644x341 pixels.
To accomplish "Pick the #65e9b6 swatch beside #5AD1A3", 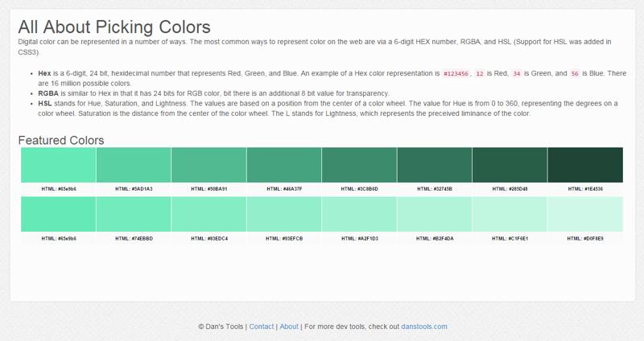I will (58, 165).
